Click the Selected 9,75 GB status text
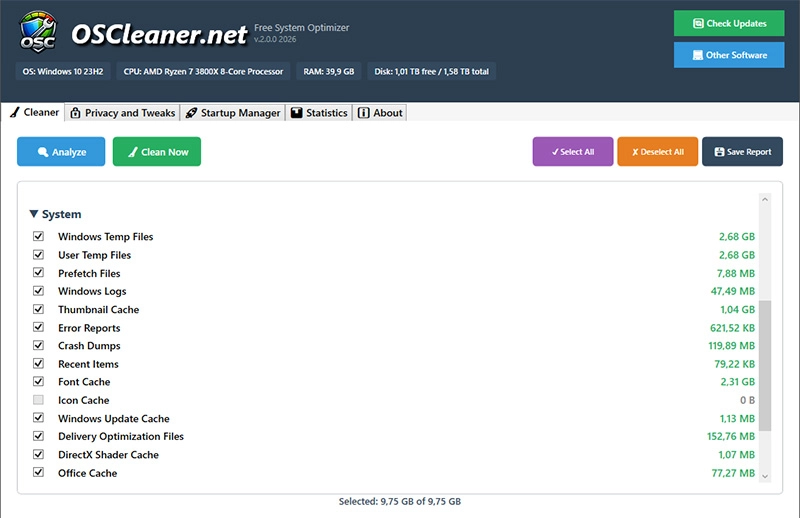The image size is (800, 518). tap(399, 502)
